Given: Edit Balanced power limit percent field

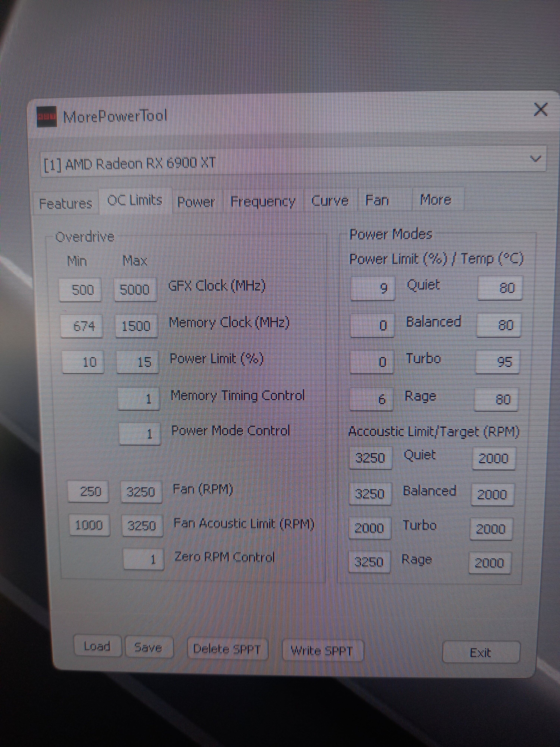Looking at the screenshot, I should click(372, 325).
